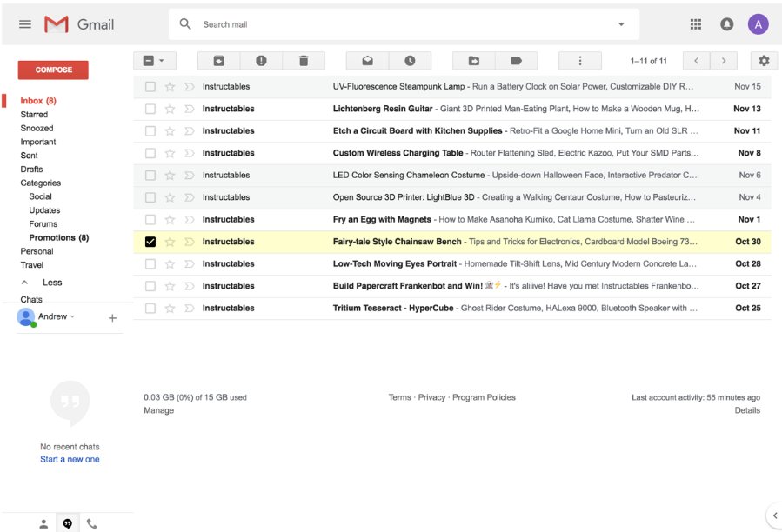Viewport: 782px width, 532px height.
Task: Show search options dropdown arrow
Action: [x=621, y=24]
